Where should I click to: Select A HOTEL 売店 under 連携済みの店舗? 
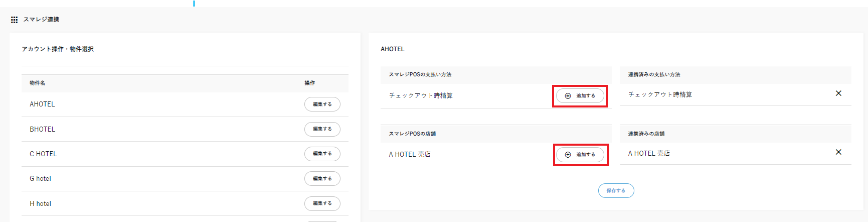pos(649,154)
